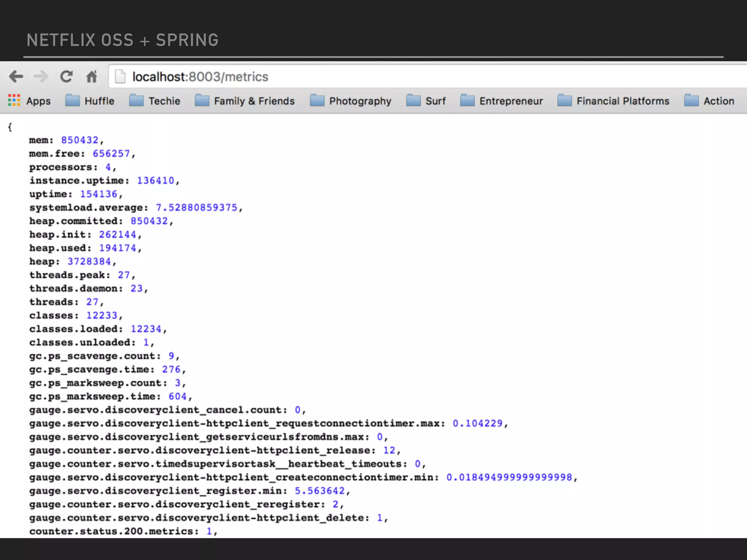Open the Entrepreneur bookmarks folder
Image resolution: width=747 pixels, height=560 pixels.
pyautogui.click(x=502, y=101)
